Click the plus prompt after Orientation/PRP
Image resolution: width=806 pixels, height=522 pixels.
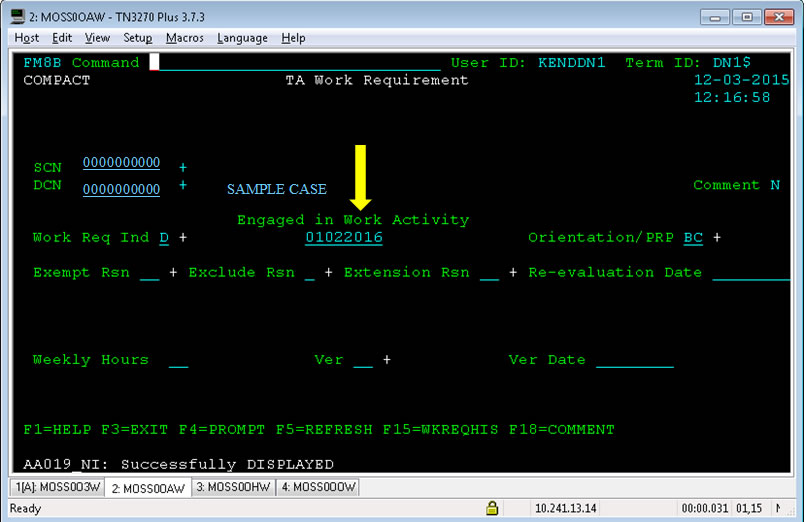(717, 238)
